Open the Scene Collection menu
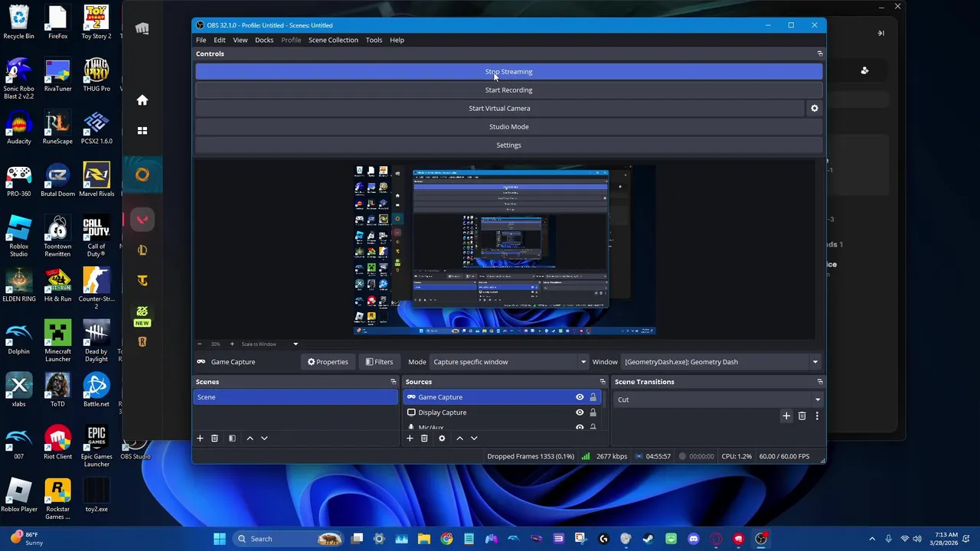The image size is (980, 551). (333, 40)
